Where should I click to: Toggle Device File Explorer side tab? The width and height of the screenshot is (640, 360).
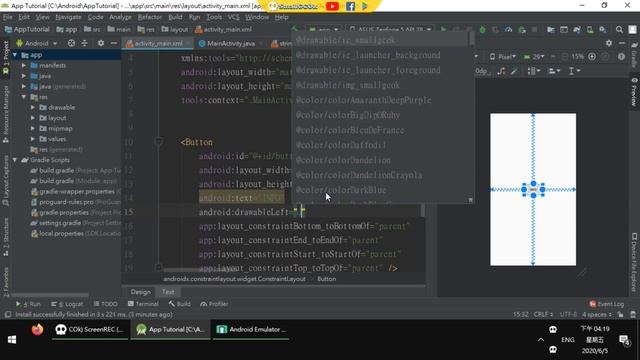(x=634, y=262)
